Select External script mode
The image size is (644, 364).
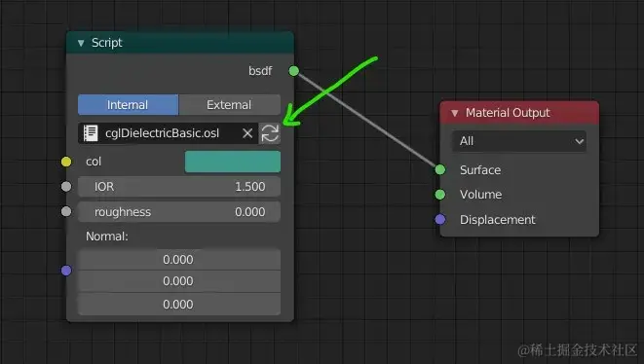[x=230, y=105]
